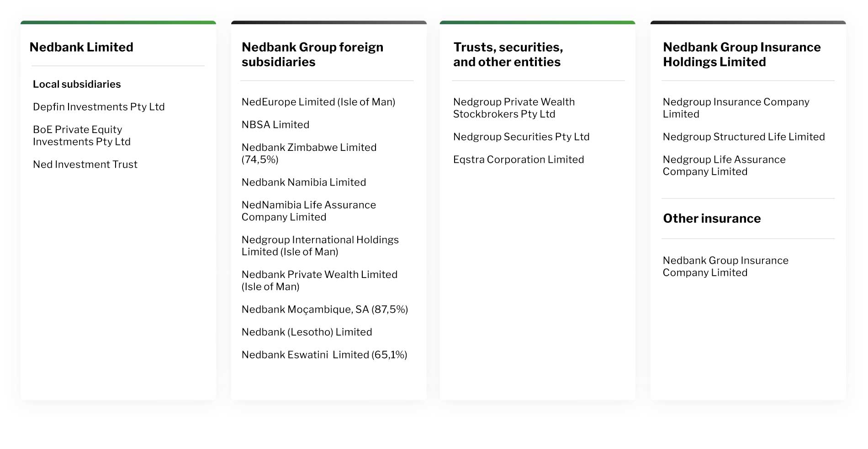Image resolution: width=868 pixels, height=449 pixels.
Task: Select Depfin Investments Pty Ltd
Action: point(99,107)
